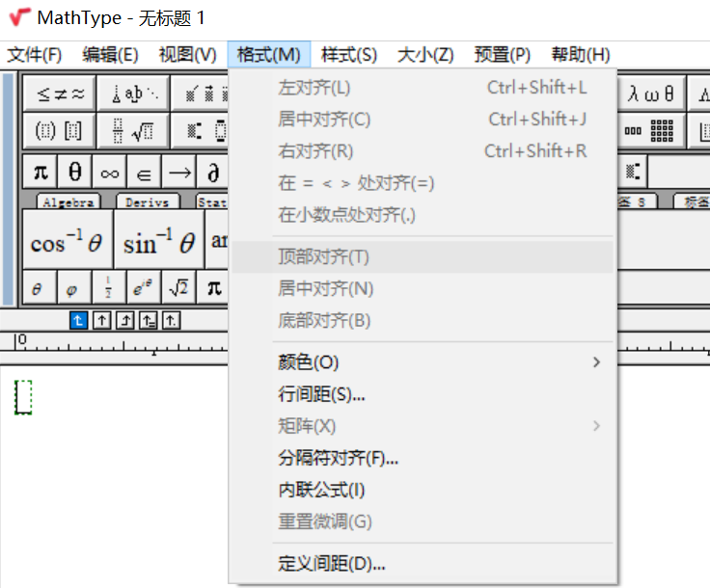Select 右对齐(R) in the Format menu
Image resolution: width=710 pixels, height=588 pixels.
(x=423, y=151)
